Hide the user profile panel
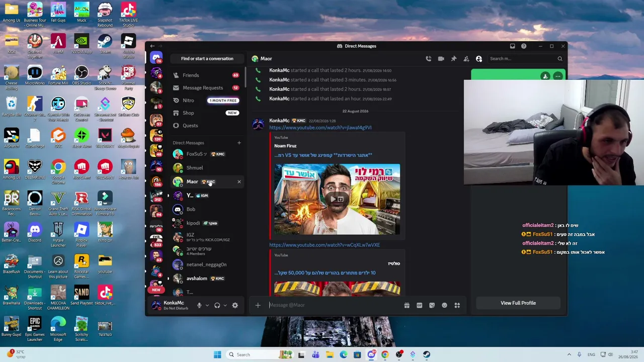The width and height of the screenshot is (644, 362). pos(479,59)
